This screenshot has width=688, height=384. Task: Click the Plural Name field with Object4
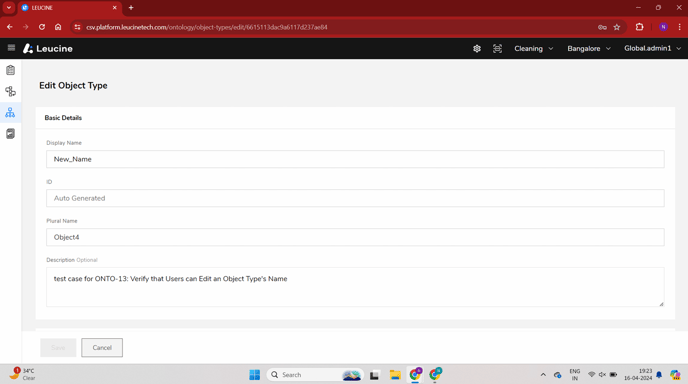(x=355, y=237)
